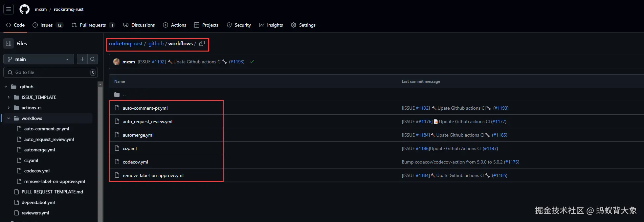Switch to the Issues tab
This screenshot has height=222, width=644.
coord(48,25)
